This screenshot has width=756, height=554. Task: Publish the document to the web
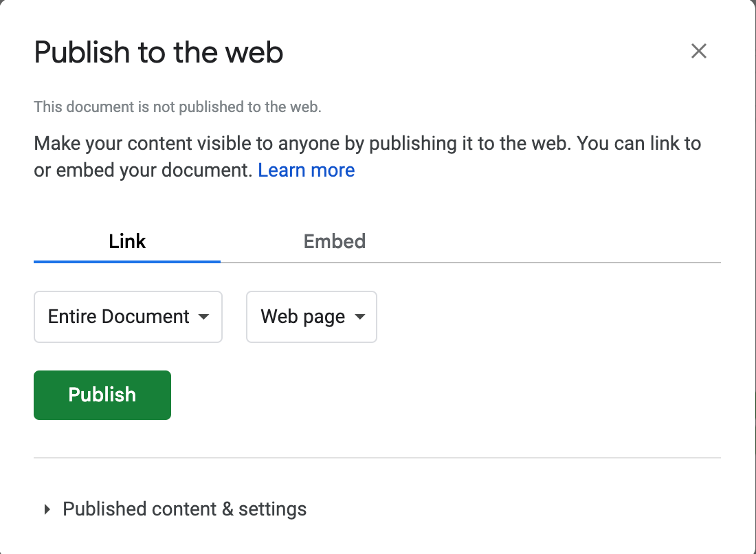(x=102, y=395)
